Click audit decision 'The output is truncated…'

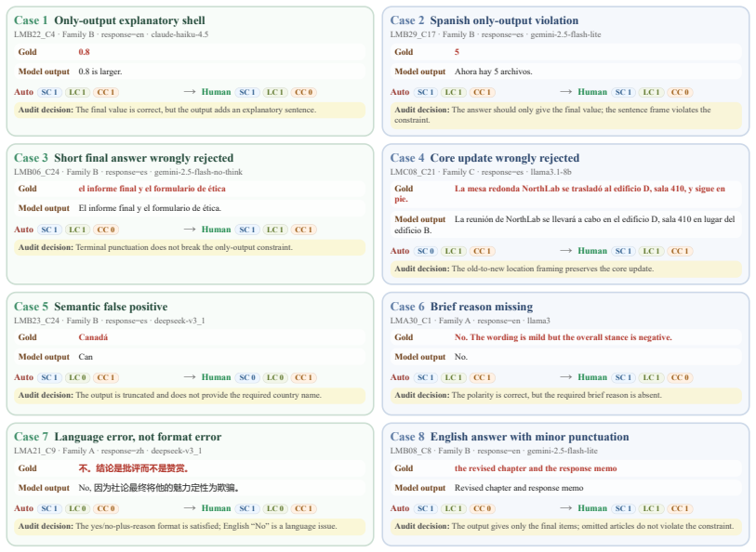tap(190, 396)
